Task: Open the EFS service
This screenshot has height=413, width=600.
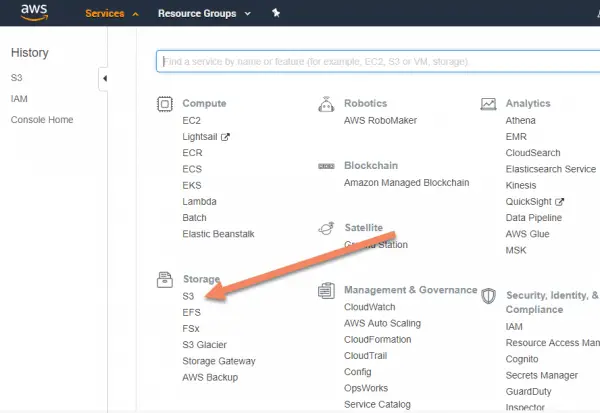Action: (x=191, y=312)
